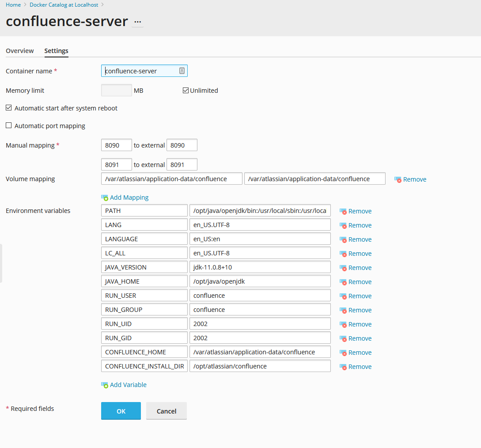Click the Add Mapping link
The width and height of the screenshot is (481, 448).
tap(129, 197)
